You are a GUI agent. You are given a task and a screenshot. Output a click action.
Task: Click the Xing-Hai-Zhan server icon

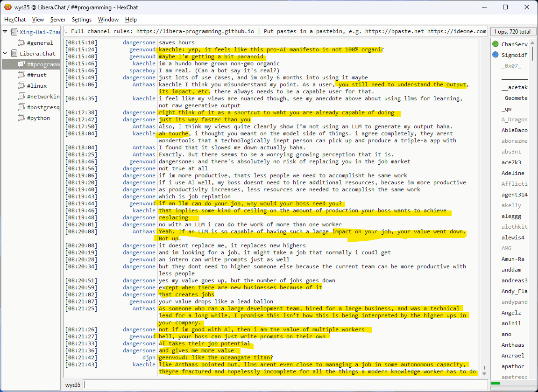pos(14,32)
